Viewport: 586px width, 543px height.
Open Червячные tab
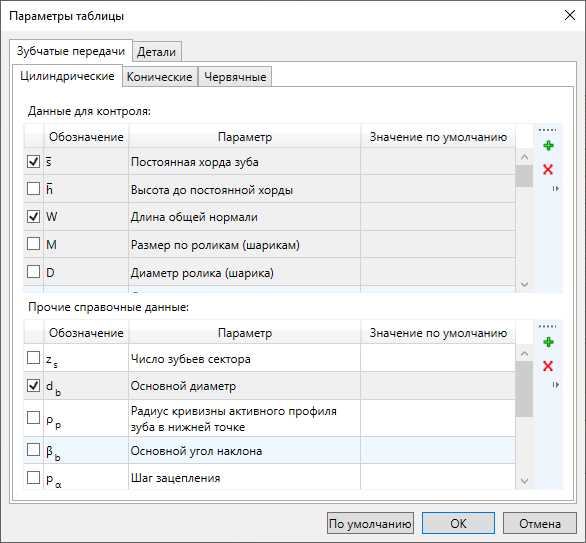[235, 77]
